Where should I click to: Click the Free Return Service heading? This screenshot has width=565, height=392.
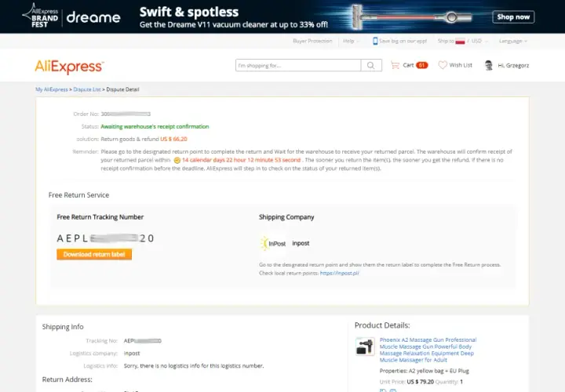78,195
